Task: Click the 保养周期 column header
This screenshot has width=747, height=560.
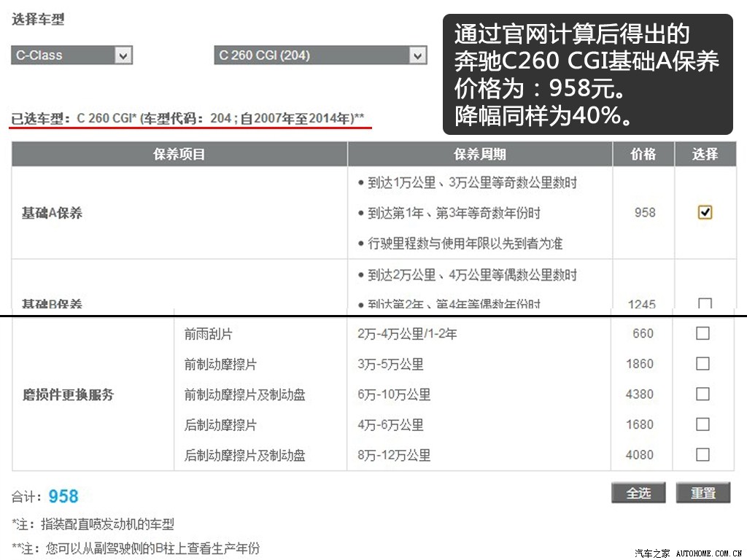Action: (x=480, y=155)
